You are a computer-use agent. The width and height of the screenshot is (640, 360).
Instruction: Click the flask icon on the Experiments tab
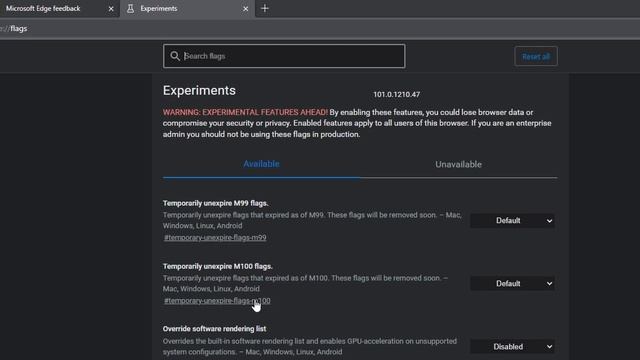(x=130, y=9)
